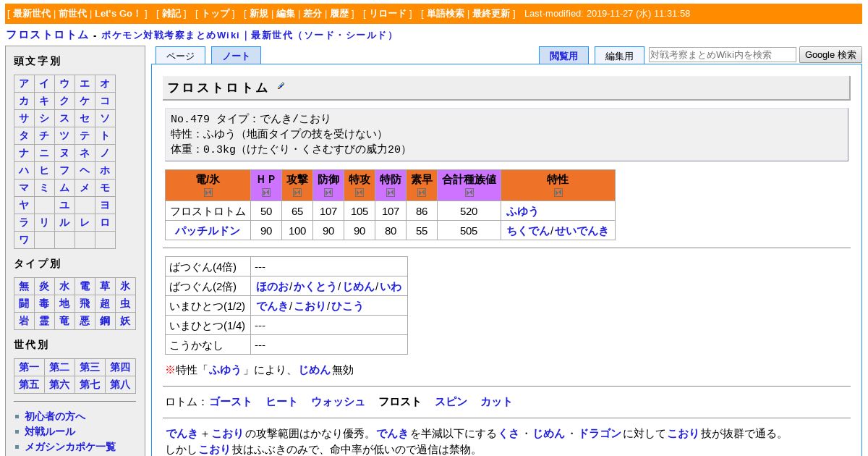The height and width of the screenshot is (456, 868).
Task: Open 前世代 in top menu bar
Action: 72,14
